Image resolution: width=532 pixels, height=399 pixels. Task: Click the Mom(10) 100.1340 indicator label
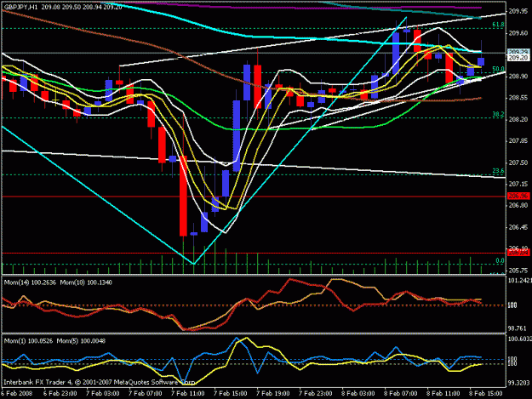click(x=86, y=282)
